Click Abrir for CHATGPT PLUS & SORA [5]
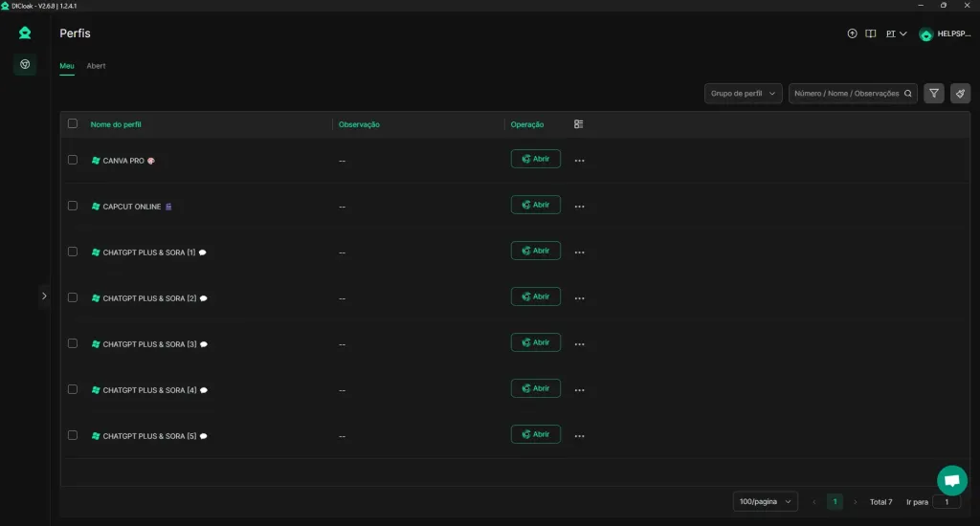This screenshot has height=526, width=980. [536, 434]
